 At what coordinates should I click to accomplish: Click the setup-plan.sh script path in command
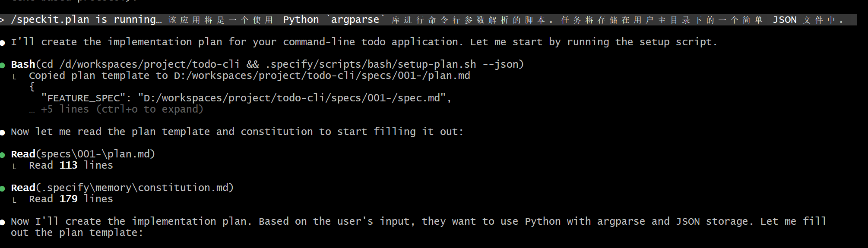[371, 65]
